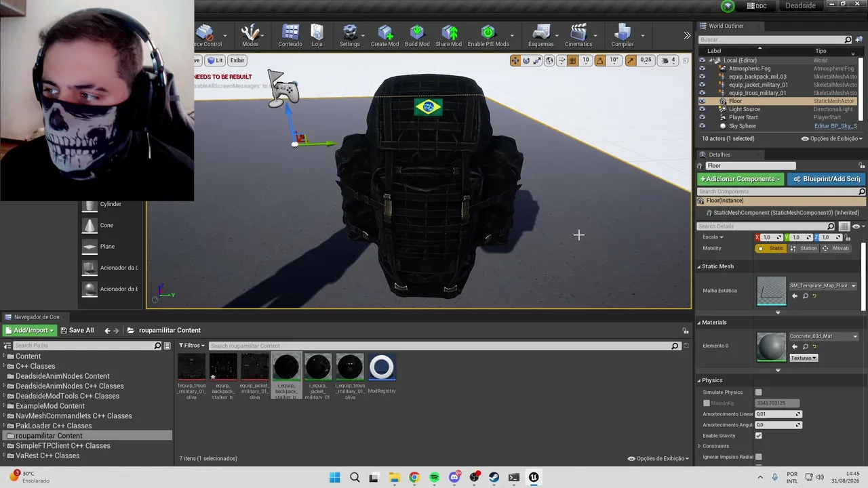Select the Stationary mobility option
The height and width of the screenshot is (488, 868).
804,248
